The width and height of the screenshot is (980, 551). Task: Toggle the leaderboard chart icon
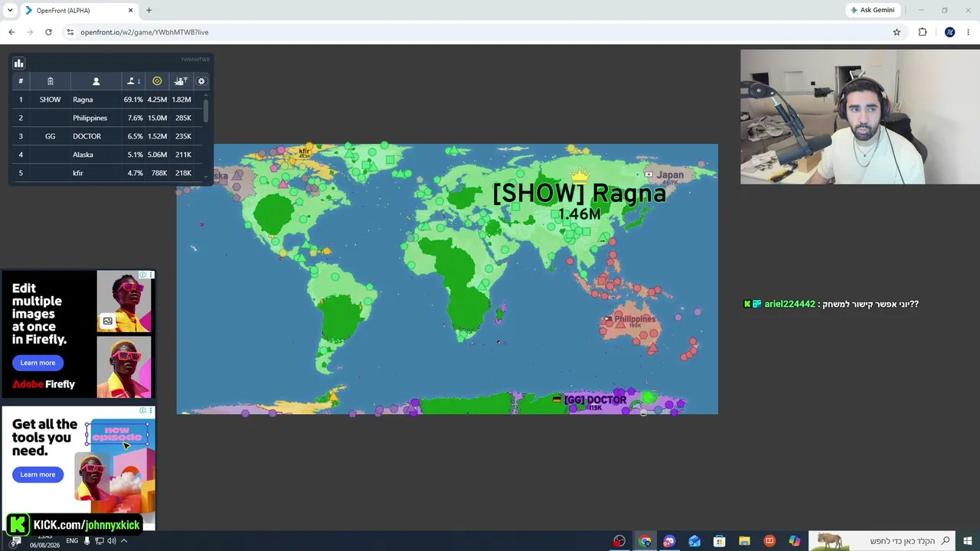coord(19,64)
